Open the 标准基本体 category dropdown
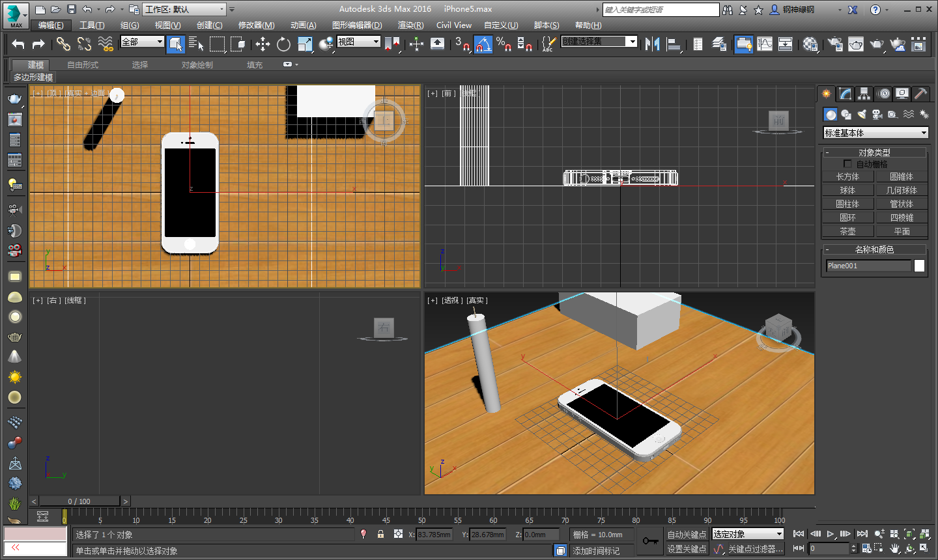This screenshot has width=938, height=560. tap(875, 133)
